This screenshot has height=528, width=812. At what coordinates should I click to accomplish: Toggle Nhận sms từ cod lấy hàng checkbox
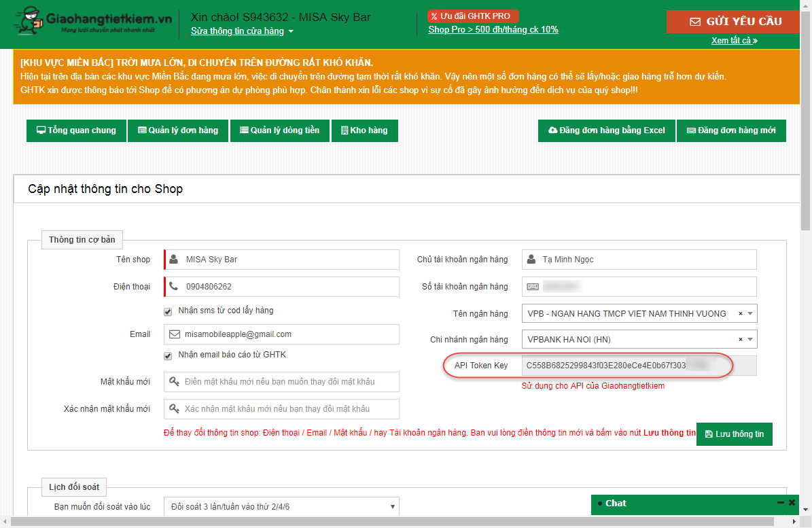168,312
